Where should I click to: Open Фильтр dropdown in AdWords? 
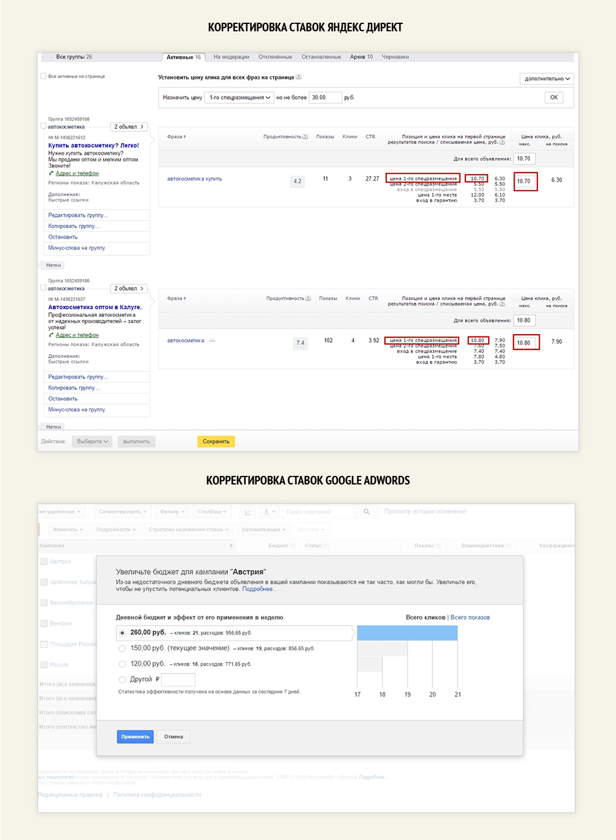click(172, 511)
